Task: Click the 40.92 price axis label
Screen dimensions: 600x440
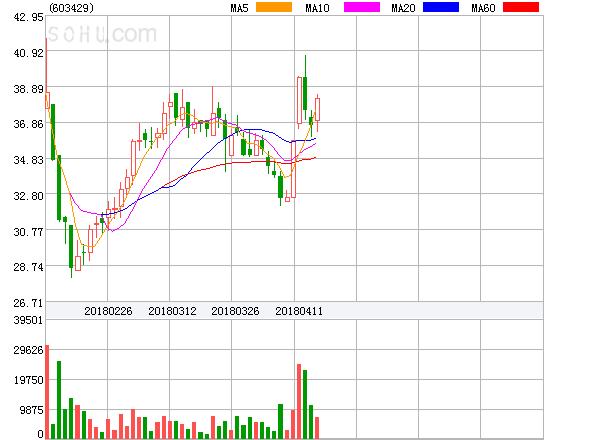Action: [28, 53]
